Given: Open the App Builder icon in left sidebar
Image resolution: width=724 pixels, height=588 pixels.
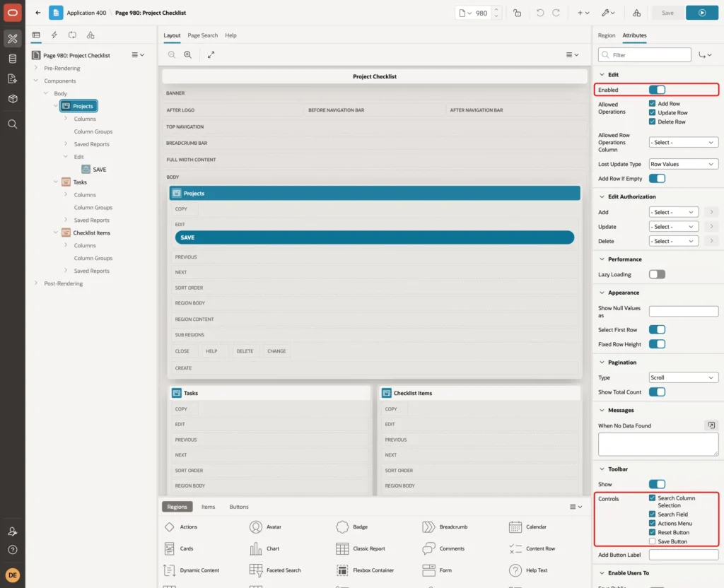Looking at the screenshot, I should tap(13, 39).
